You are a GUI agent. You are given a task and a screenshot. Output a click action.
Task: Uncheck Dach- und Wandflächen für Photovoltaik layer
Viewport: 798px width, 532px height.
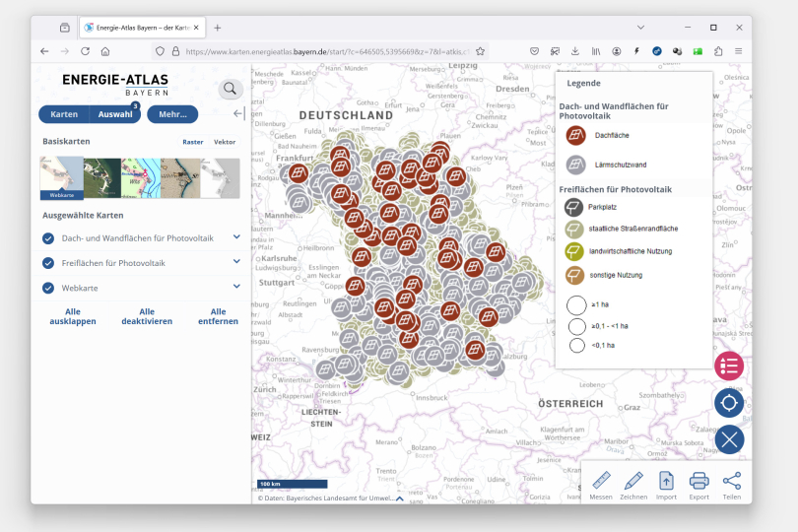(48, 238)
